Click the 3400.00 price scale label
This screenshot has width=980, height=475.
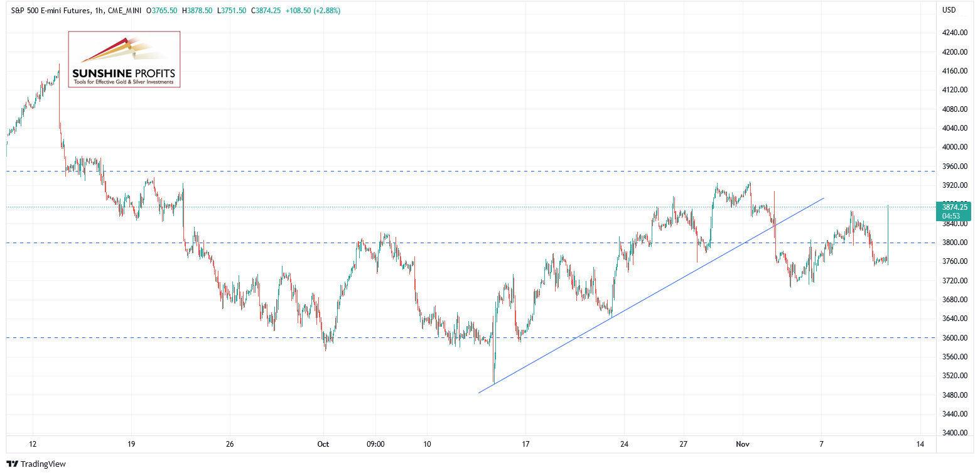(955, 433)
